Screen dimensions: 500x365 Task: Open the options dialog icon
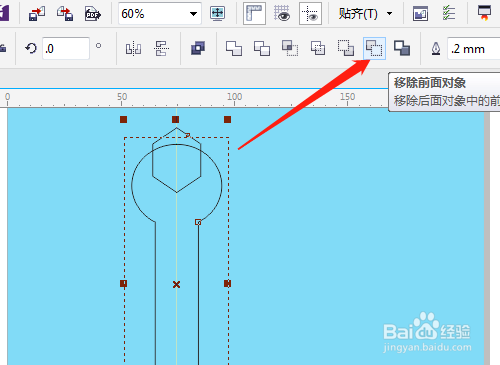point(420,14)
